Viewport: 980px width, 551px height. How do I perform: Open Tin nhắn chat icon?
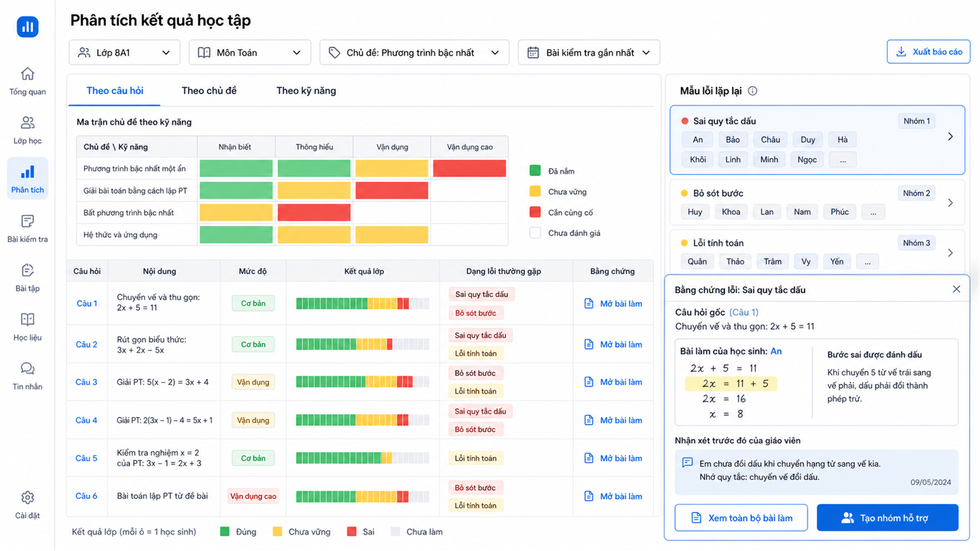coord(27,369)
